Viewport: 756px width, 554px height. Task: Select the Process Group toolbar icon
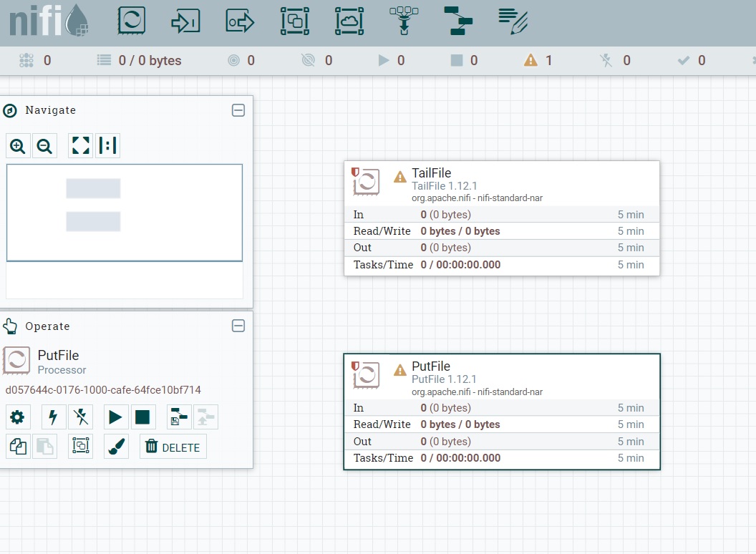point(294,21)
